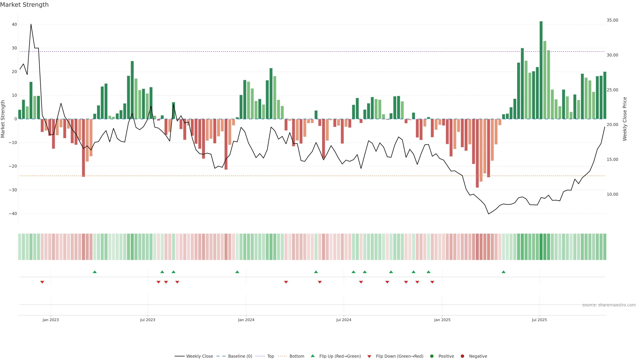Click the Flip Up green triangle legend icon
Viewport: 644px width, 362px height.
click(x=312, y=356)
